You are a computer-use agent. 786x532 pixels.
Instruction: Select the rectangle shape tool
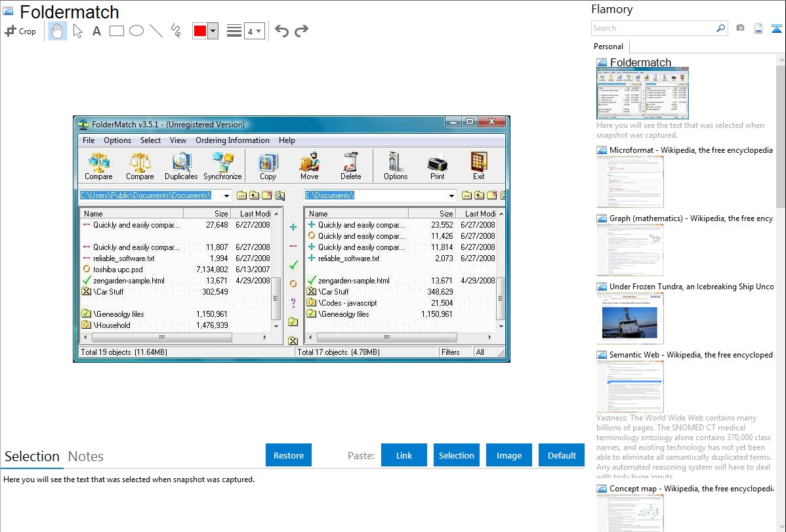point(117,31)
